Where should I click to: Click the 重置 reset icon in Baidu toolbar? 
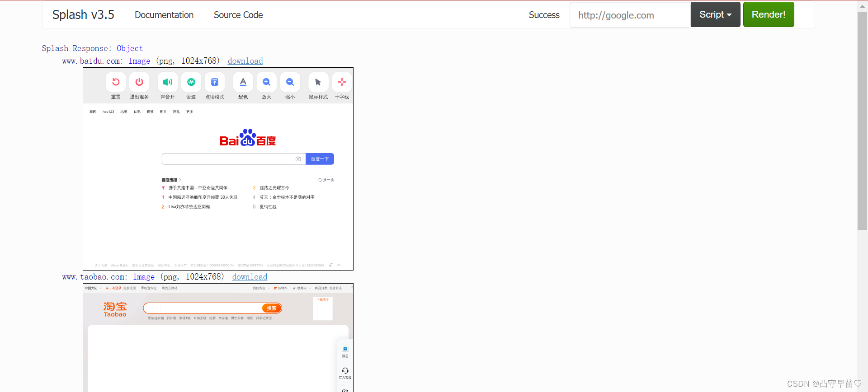pyautogui.click(x=116, y=82)
